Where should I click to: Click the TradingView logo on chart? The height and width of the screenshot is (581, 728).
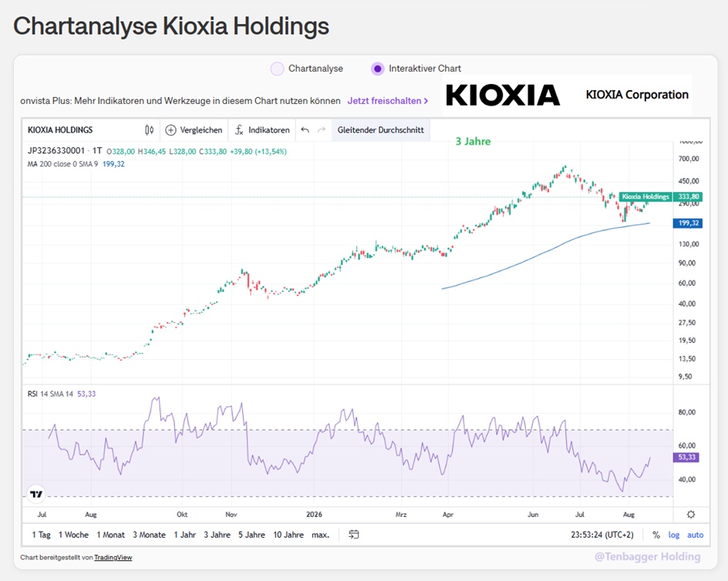click(x=36, y=494)
